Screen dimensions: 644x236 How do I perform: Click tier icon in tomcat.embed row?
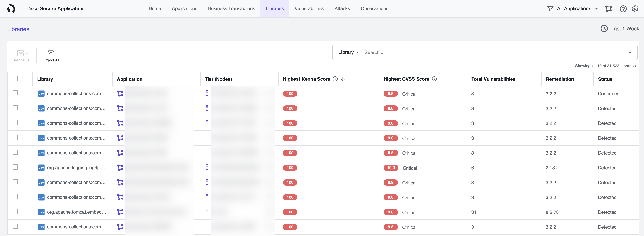[x=207, y=212]
